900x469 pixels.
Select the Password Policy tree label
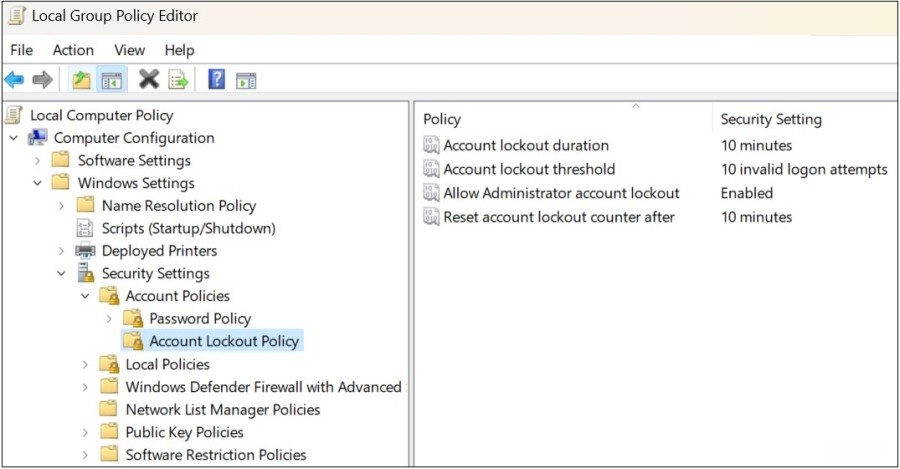[200, 318]
